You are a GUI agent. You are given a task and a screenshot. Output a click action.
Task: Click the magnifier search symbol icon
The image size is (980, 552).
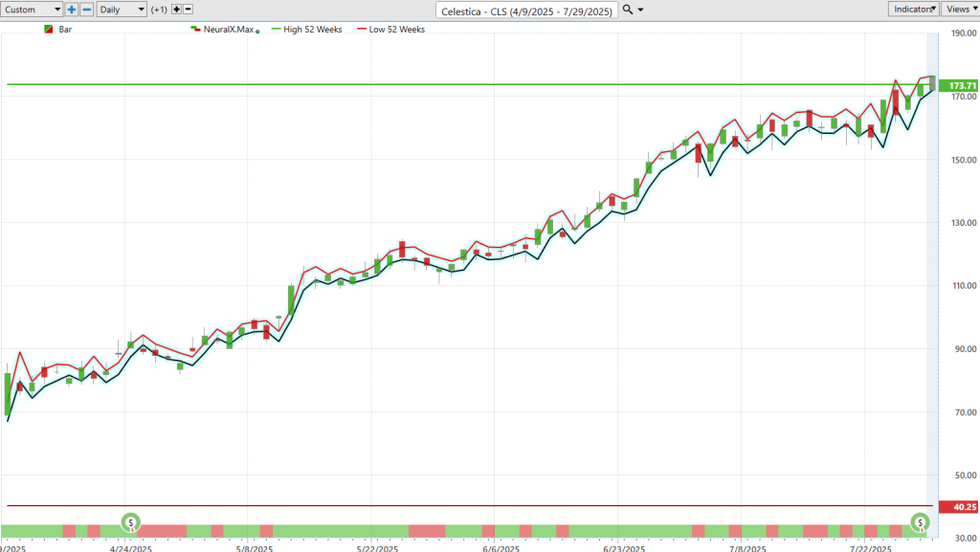tap(628, 10)
